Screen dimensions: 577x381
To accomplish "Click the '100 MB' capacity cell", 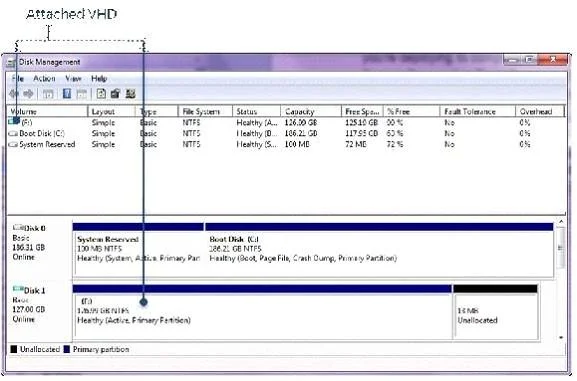I will 297,144.
